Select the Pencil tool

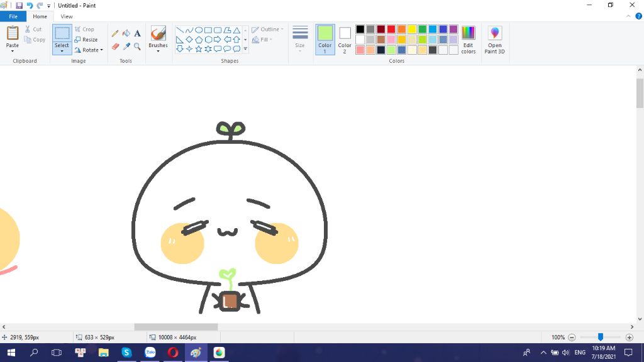(116, 34)
